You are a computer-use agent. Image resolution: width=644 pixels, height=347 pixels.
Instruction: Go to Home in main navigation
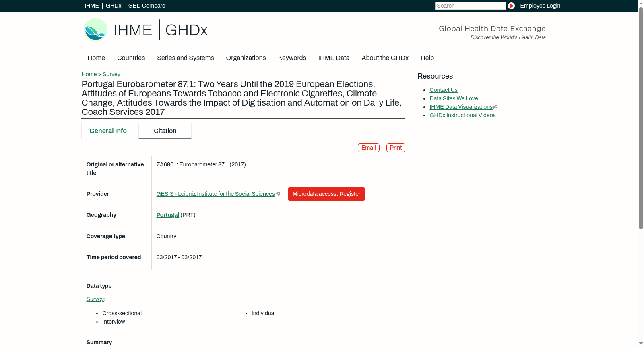coord(96,58)
